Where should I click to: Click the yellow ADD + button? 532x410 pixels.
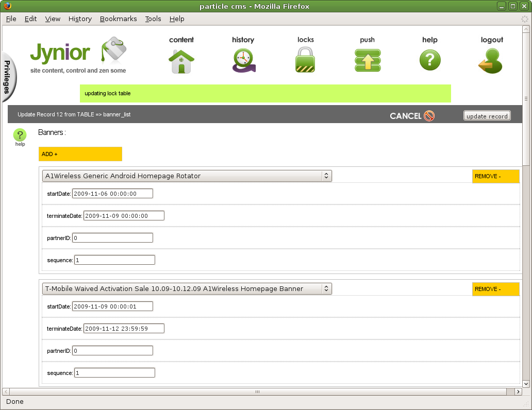tap(80, 154)
